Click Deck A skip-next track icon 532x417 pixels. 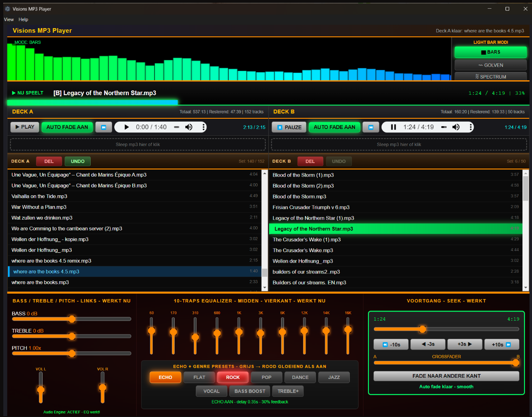[104, 127]
